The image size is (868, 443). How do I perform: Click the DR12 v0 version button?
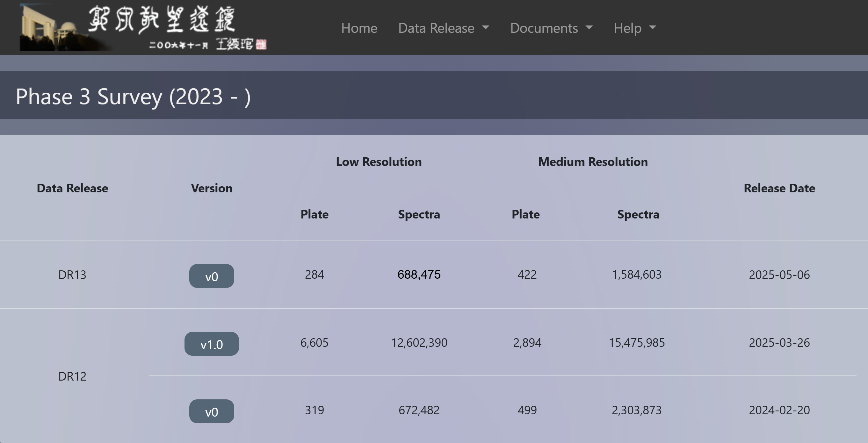212,411
